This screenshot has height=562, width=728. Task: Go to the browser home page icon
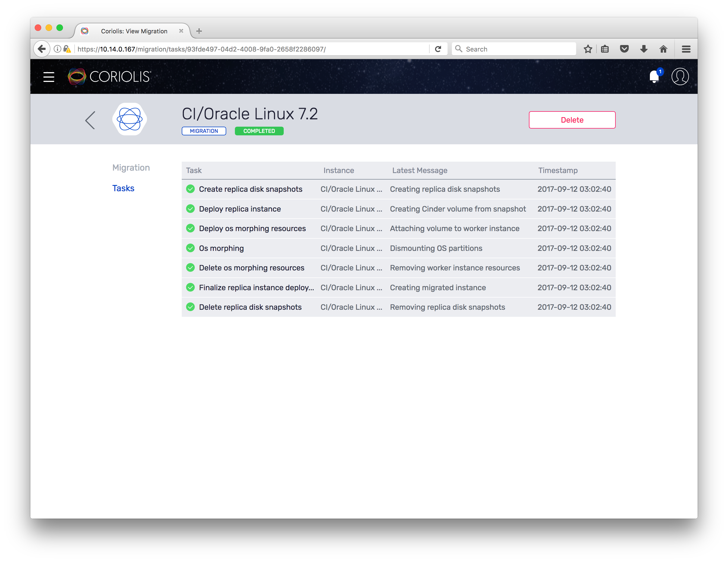click(x=663, y=49)
